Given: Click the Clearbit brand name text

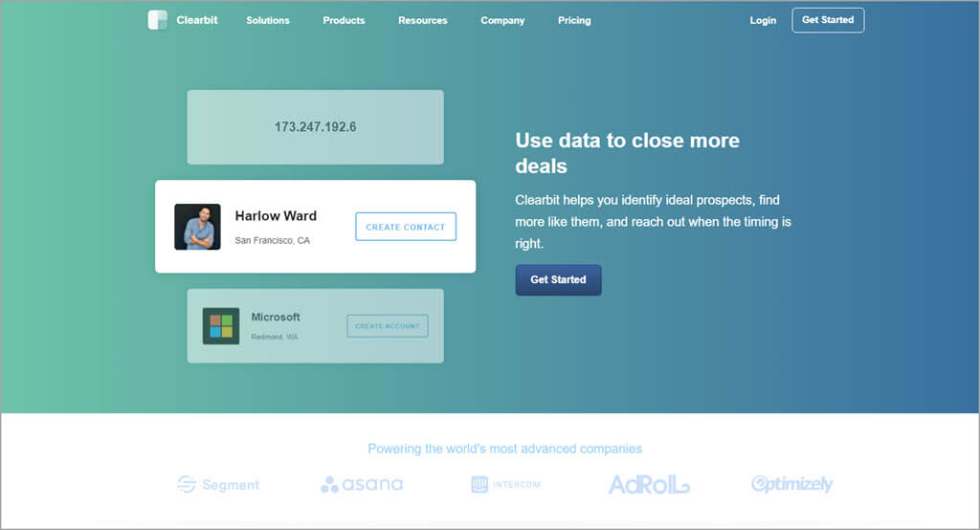Looking at the screenshot, I should coord(197,20).
